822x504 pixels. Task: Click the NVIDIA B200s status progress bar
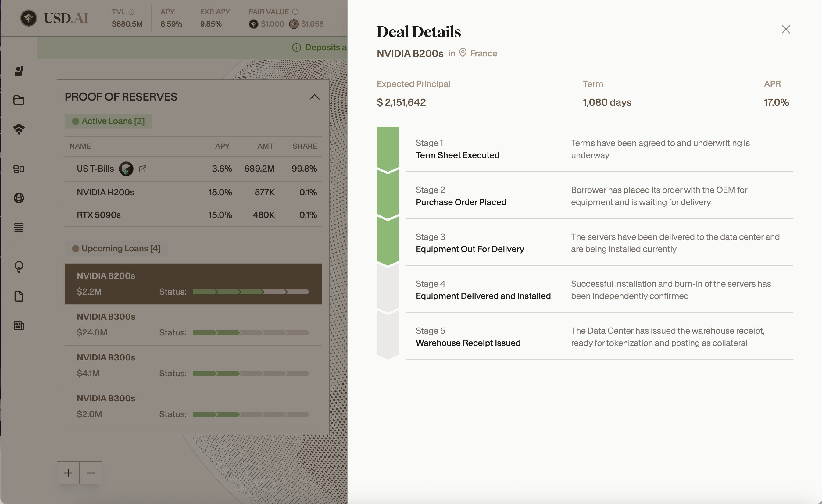click(x=251, y=292)
